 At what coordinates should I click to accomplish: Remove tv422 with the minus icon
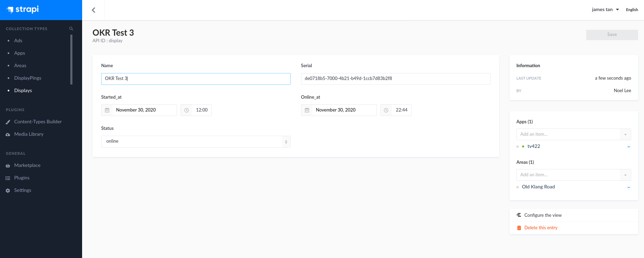628,147
